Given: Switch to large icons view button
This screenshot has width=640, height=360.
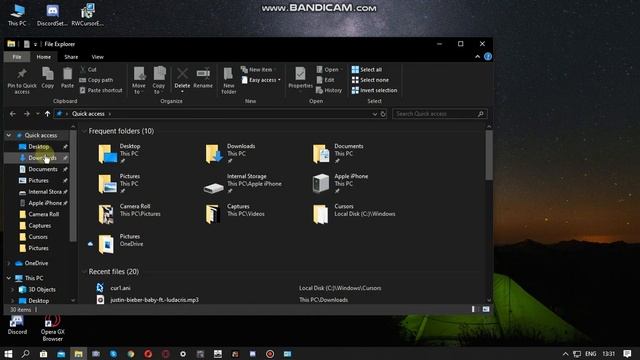Looking at the screenshot, I should tap(485, 309).
